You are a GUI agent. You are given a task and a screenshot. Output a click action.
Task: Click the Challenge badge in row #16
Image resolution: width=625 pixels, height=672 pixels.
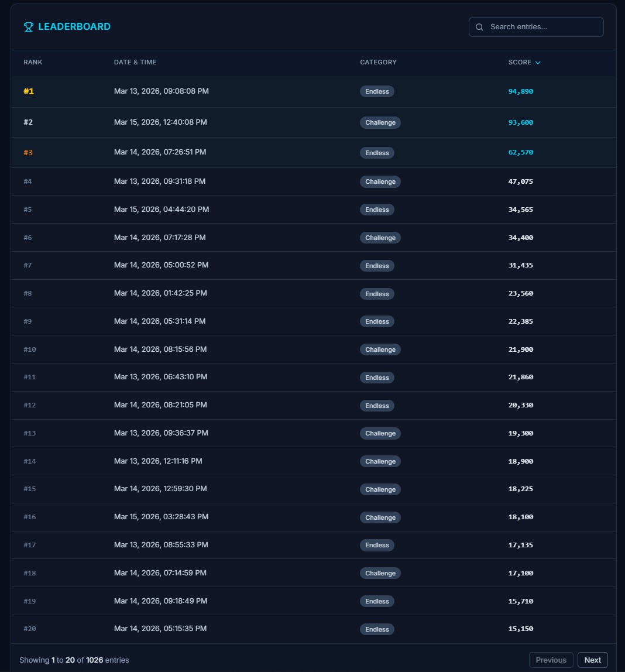tap(380, 517)
